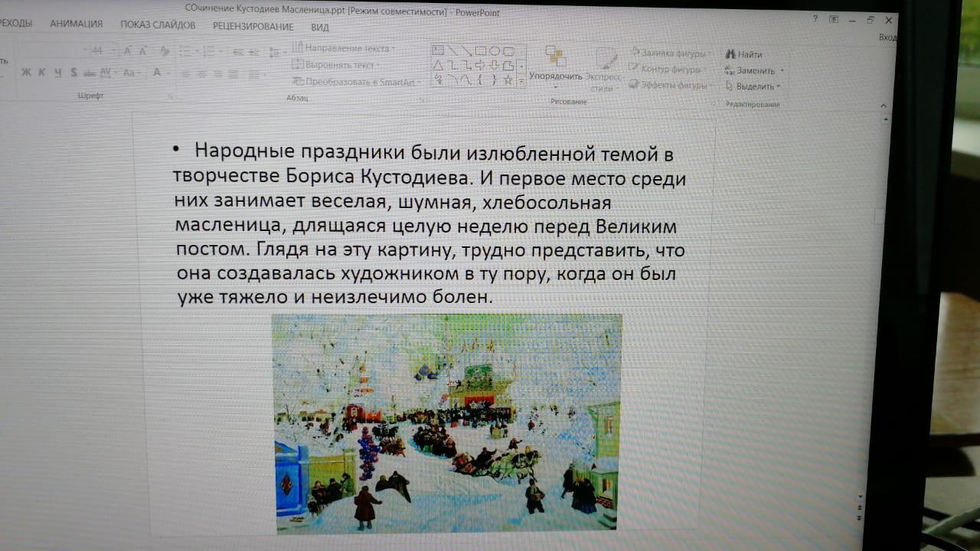Open character spacing (AV) options

click(x=107, y=73)
